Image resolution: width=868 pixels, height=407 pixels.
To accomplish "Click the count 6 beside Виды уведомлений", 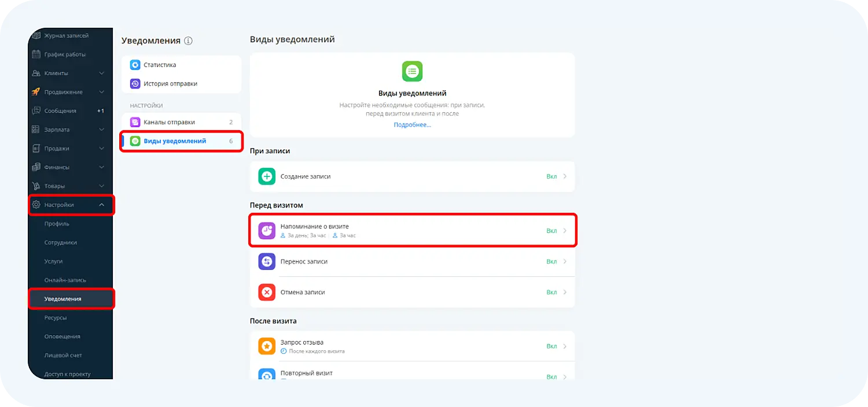I will click(x=231, y=141).
